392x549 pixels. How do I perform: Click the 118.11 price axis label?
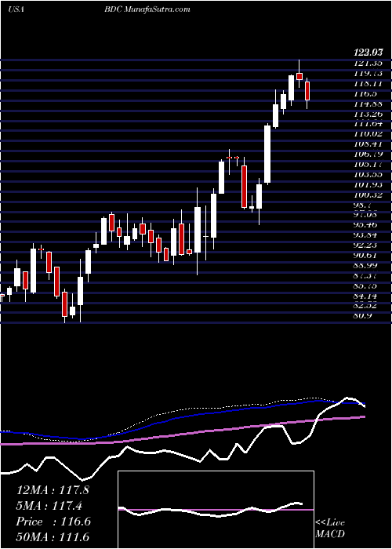(x=368, y=83)
